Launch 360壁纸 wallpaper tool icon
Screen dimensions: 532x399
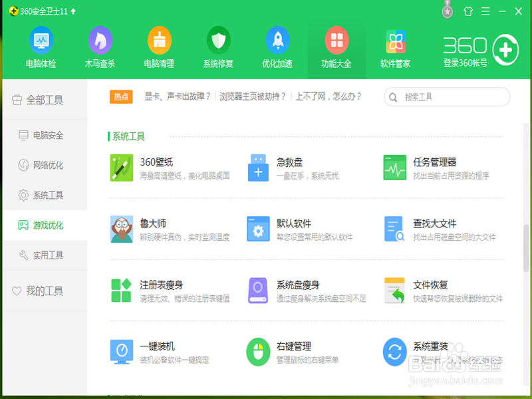122,168
